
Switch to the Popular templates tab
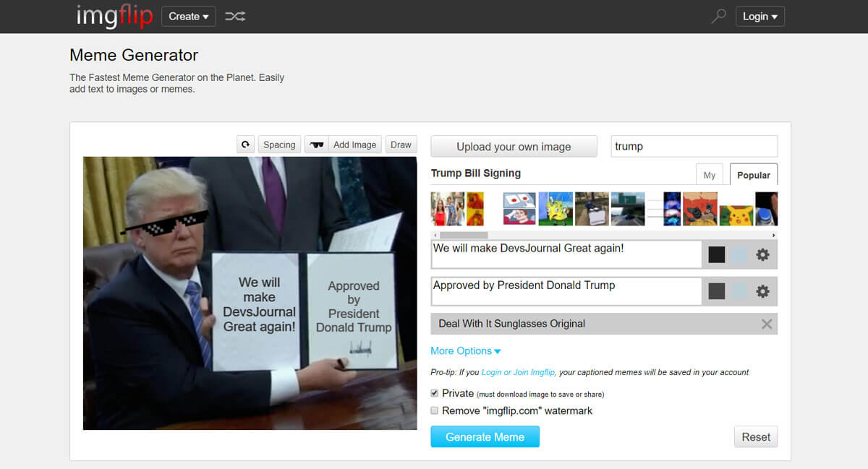[754, 175]
